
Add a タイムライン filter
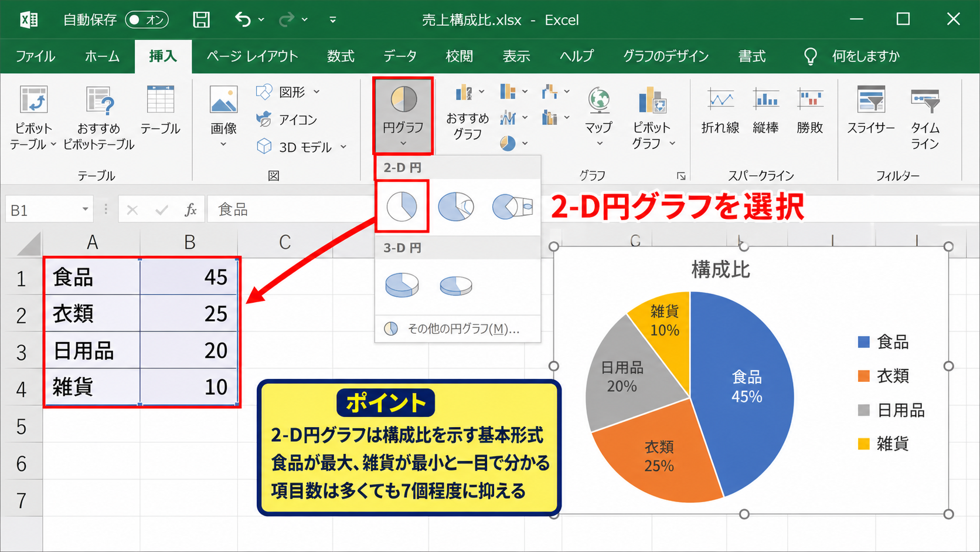(925, 117)
